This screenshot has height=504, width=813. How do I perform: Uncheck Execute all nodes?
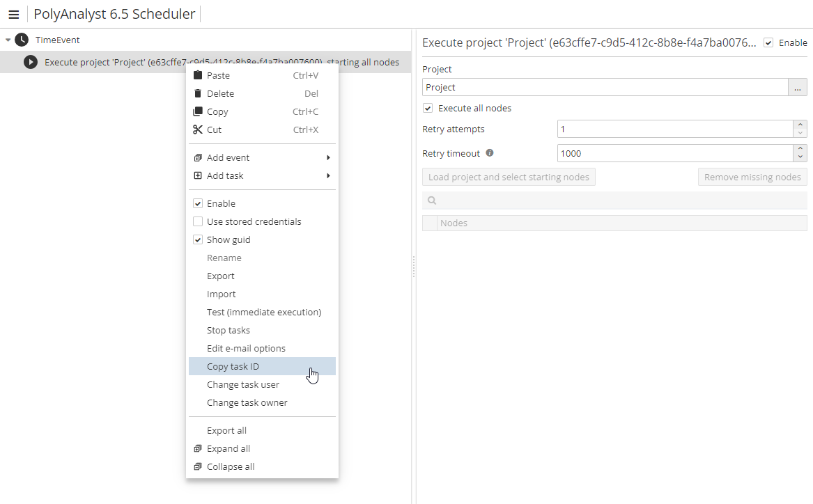coord(427,108)
